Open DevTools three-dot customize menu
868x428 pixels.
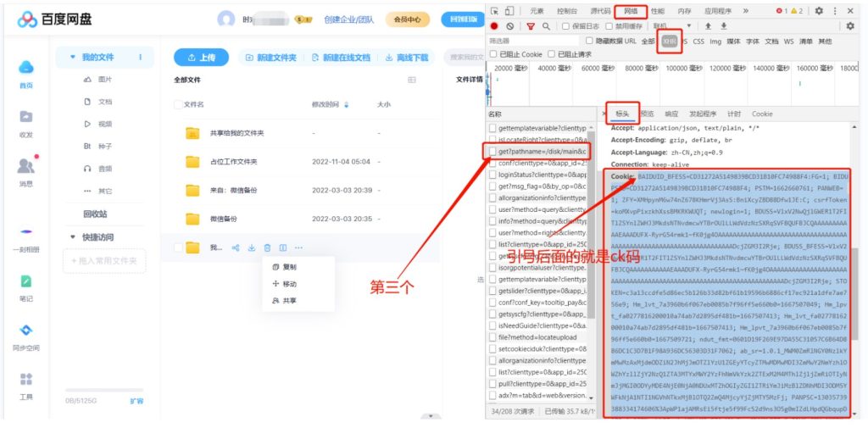(x=835, y=10)
